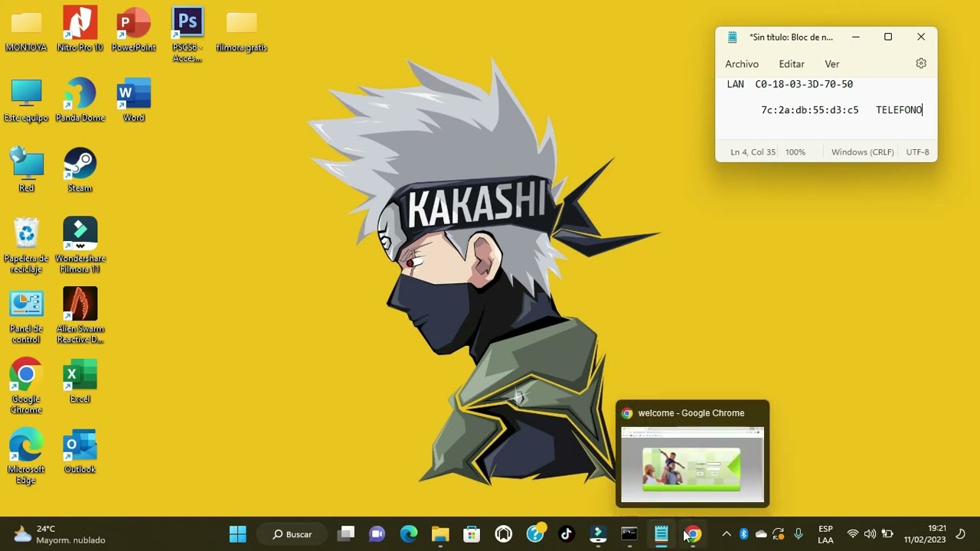Select Papelera de reciclaje icon
This screenshot has width=980, height=551.
point(26,246)
